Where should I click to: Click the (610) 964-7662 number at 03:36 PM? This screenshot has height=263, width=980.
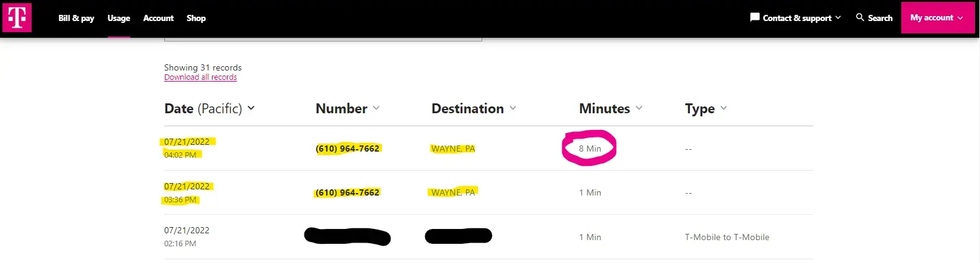pyautogui.click(x=347, y=192)
